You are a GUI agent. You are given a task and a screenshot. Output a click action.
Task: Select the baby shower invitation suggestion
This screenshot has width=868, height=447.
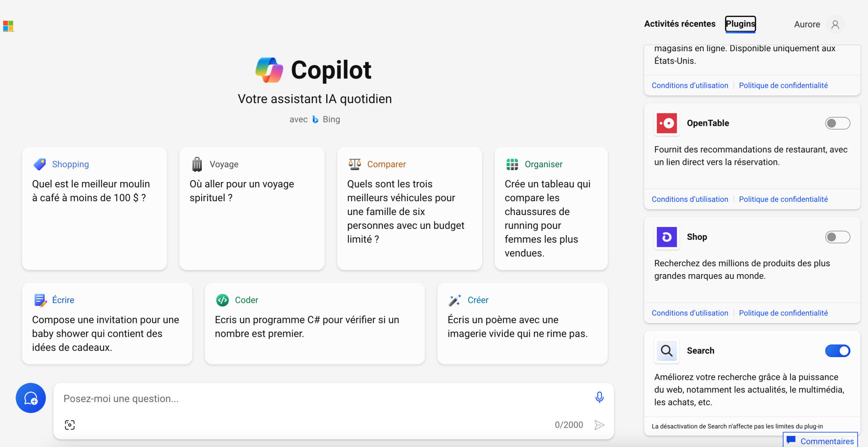[x=107, y=324]
